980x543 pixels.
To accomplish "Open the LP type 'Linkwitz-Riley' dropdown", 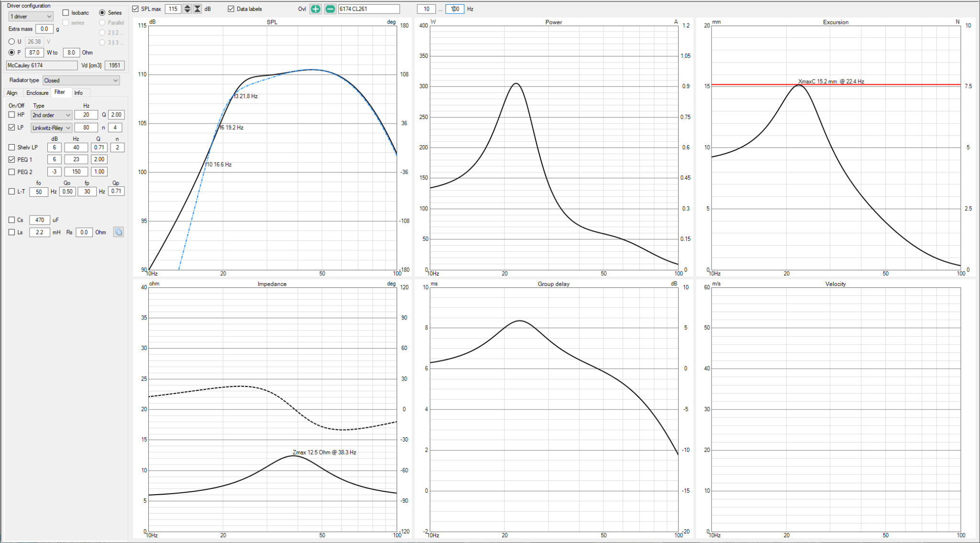I will click(51, 128).
